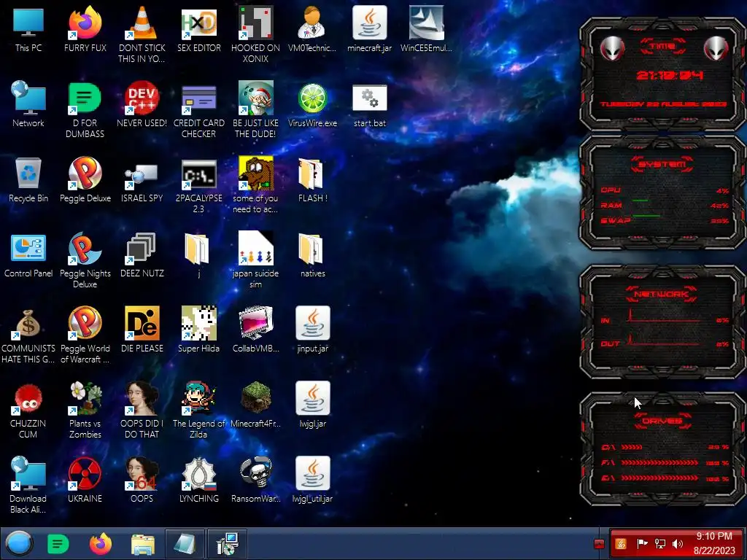This screenshot has height=560, width=747.
Task: Select the start.bat batch file icon
Action: coord(369,104)
